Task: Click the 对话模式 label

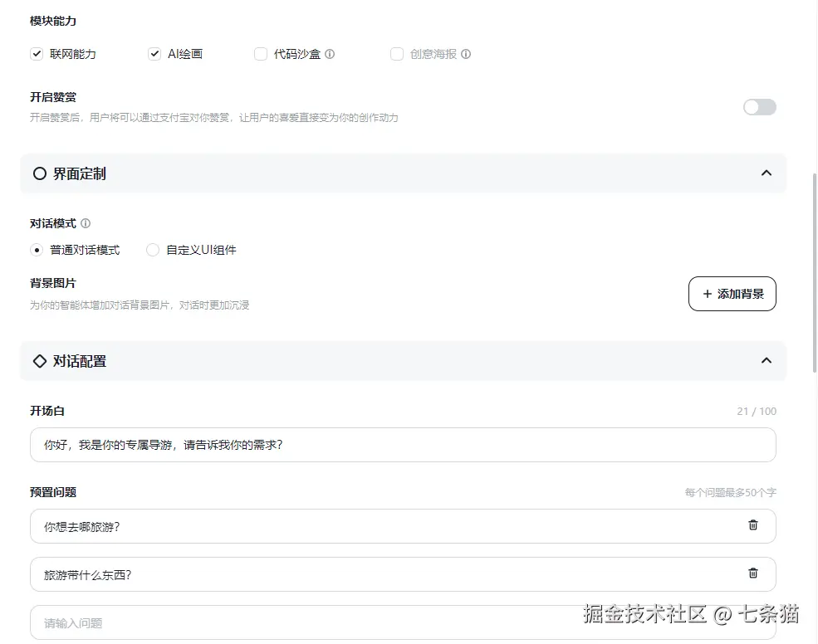Action: click(x=53, y=223)
